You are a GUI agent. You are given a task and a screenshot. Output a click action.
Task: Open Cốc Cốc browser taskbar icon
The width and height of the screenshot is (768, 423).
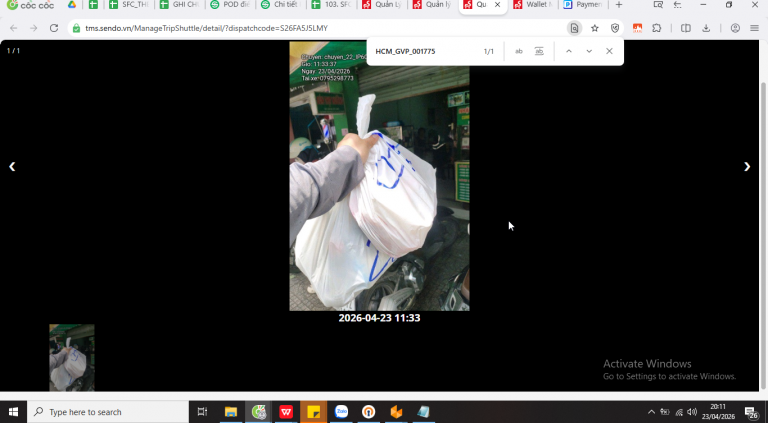point(259,412)
